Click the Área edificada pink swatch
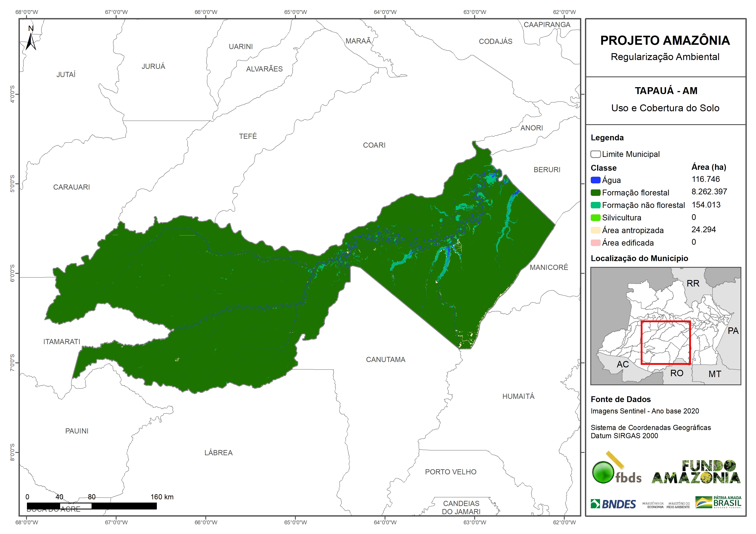 click(595, 243)
